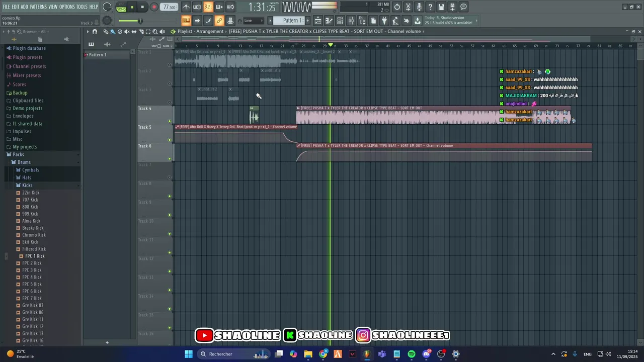Click the arrow icon next to typing keyboard

pos(197,21)
